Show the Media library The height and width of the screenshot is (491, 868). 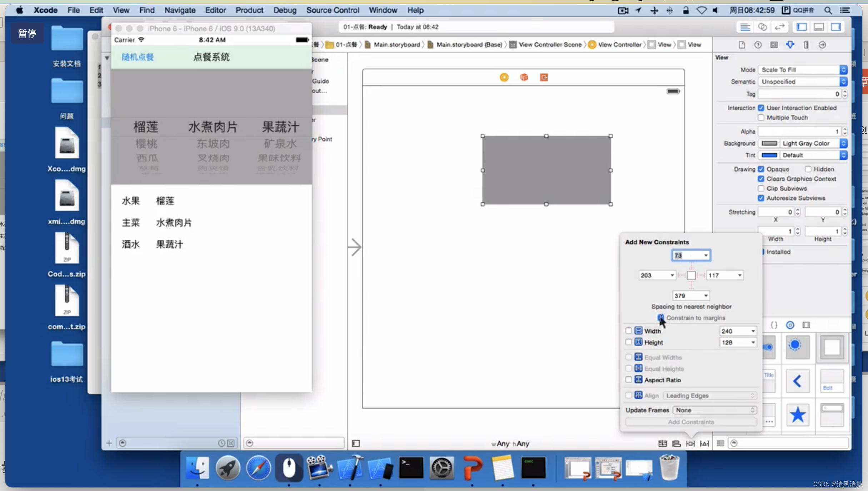point(806,325)
